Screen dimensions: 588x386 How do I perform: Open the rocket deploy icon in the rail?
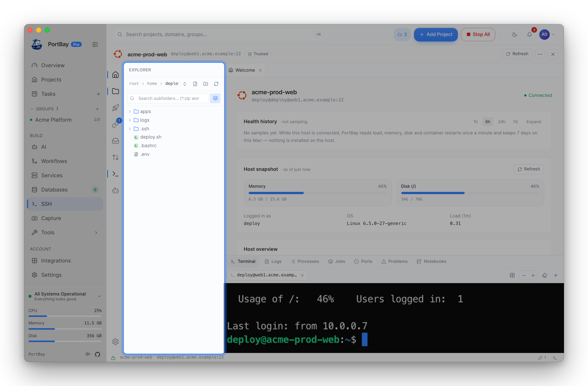coord(115,108)
